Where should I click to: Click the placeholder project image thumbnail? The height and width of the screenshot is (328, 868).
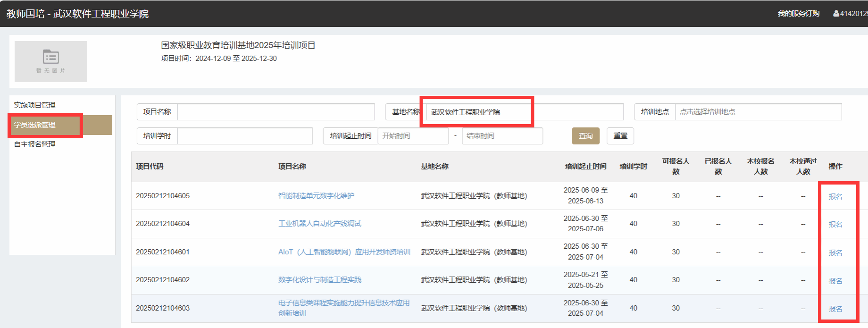click(51, 61)
